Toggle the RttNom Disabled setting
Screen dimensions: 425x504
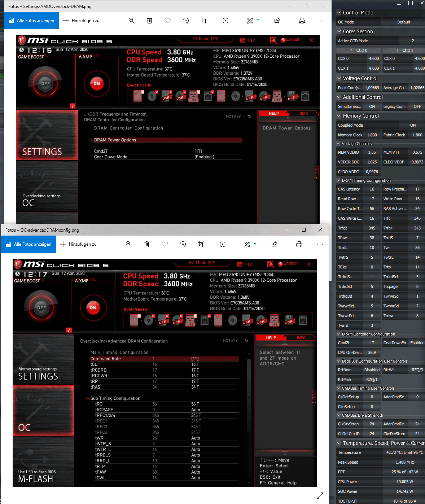click(x=372, y=370)
